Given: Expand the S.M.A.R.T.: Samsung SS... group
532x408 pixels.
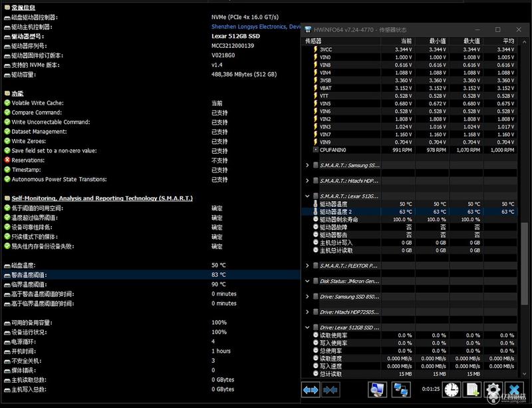Looking at the screenshot, I should pyautogui.click(x=307, y=165).
